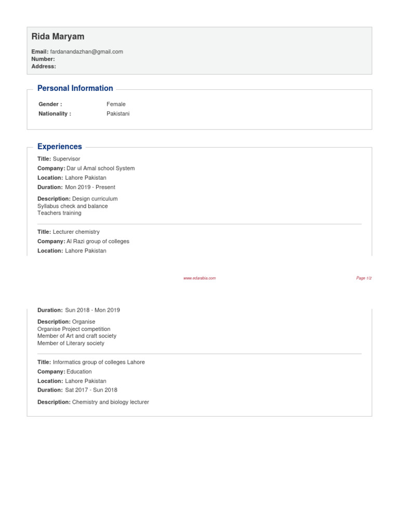Click Organise Project competition line

(74, 329)
